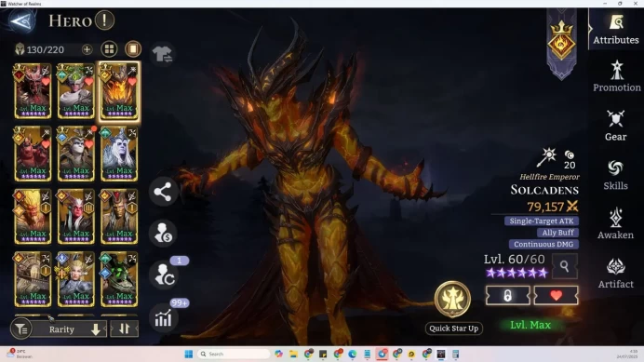Select the green-eyed dark hero card in fourth row
The height and width of the screenshot is (362, 644).
(119, 279)
